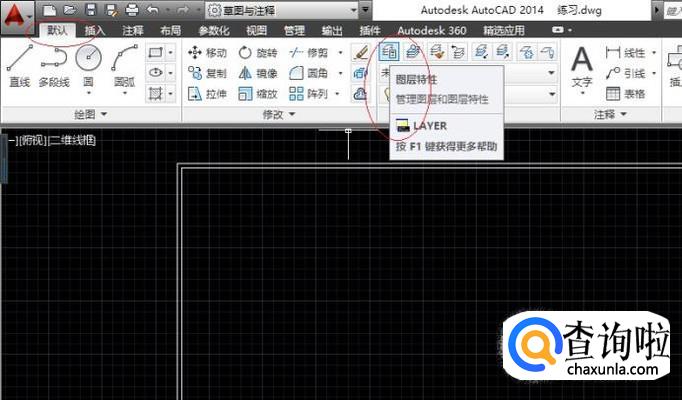The height and width of the screenshot is (400, 682).
Task: Open the View (视图) ribbon tab
Action: [257, 31]
